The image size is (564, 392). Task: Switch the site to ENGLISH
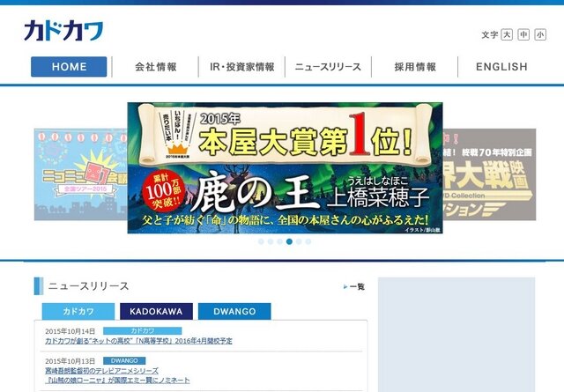click(501, 67)
